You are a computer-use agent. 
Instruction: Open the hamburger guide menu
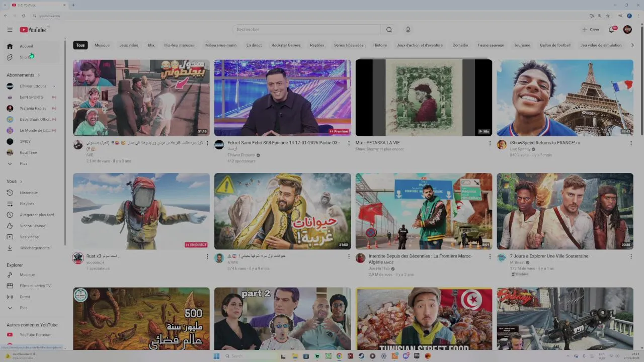tap(10, 30)
